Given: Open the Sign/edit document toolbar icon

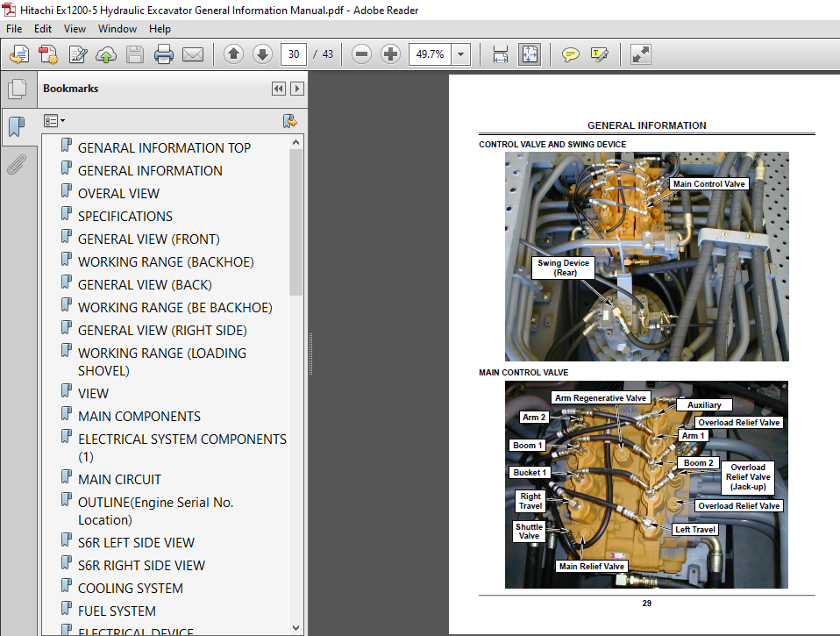Looking at the screenshot, I should coord(78,54).
